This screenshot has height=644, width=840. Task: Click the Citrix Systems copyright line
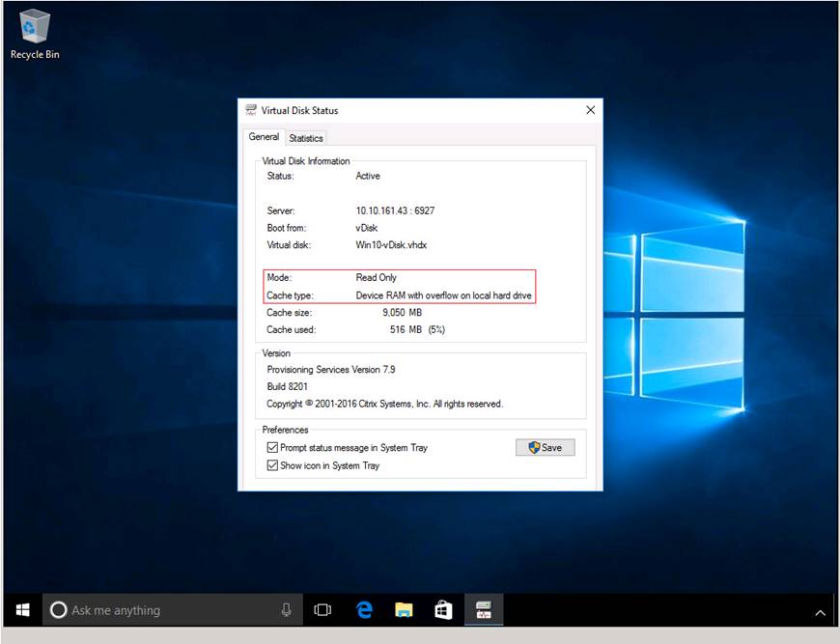point(384,404)
